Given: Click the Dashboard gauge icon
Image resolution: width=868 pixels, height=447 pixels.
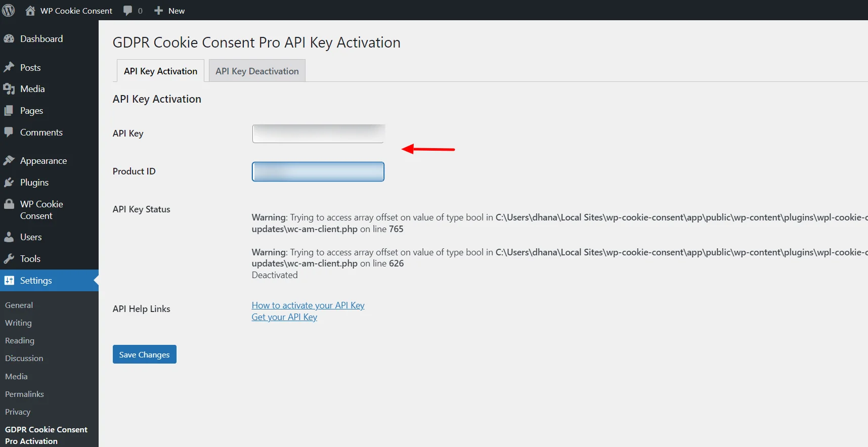Looking at the screenshot, I should click(9, 39).
